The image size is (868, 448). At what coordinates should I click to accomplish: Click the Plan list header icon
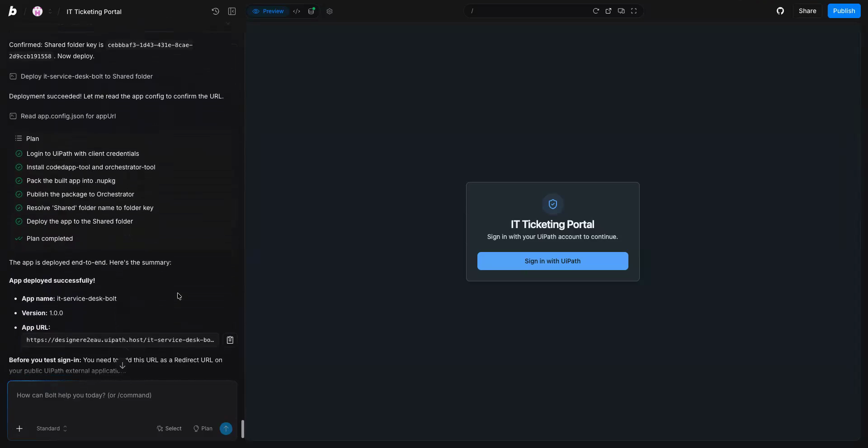point(19,139)
